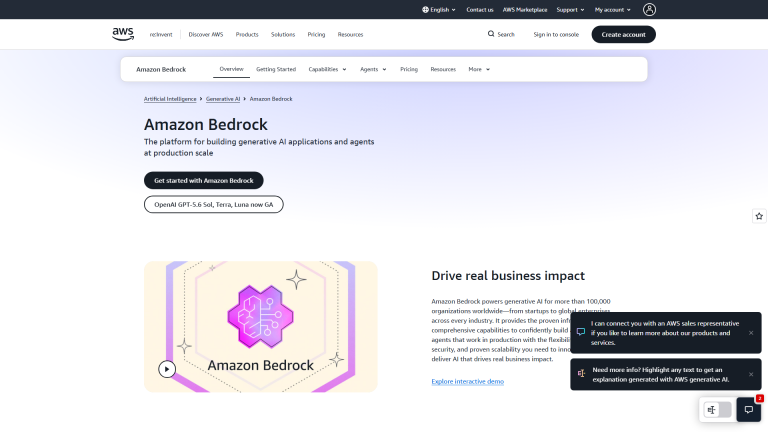Click the OpenAI GPT-5.6 announcement button
The height and width of the screenshot is (432, 768).
click(214, 204)
